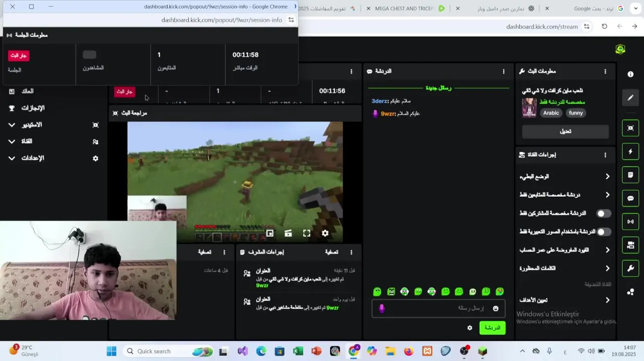The height and width of the screenshot is (361, 644).
Task: Expand account age restrictions option
Action: pyautogui.click(x=565, y=250)
